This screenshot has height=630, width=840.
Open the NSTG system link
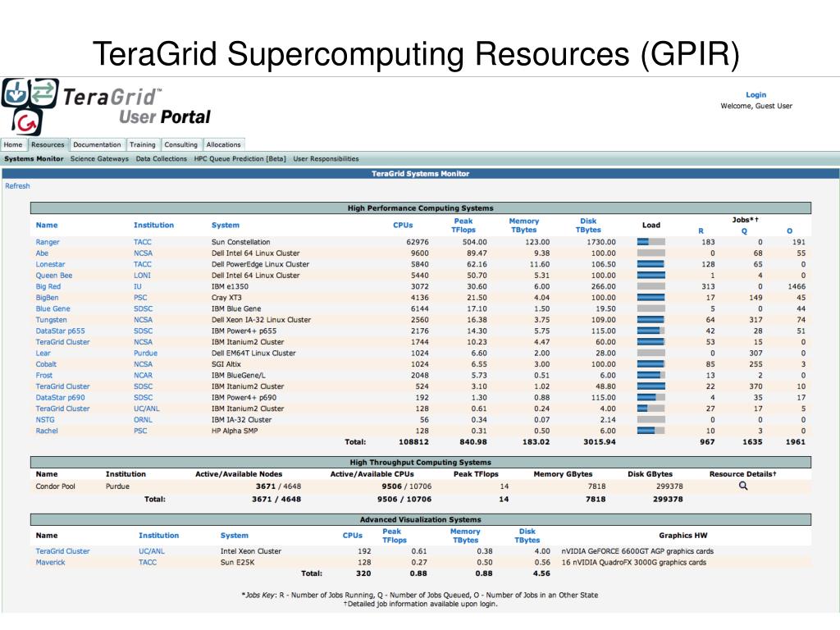45,419
